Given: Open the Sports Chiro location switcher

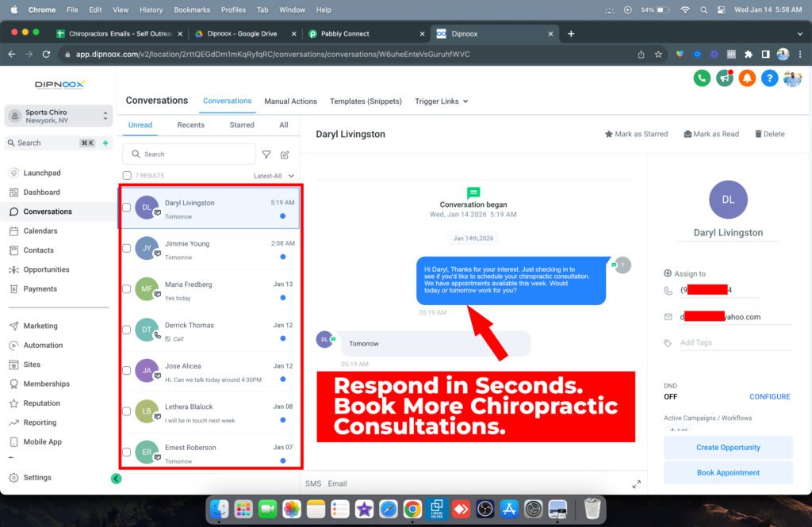Looking at the screenshot, I should click(59, 116).
